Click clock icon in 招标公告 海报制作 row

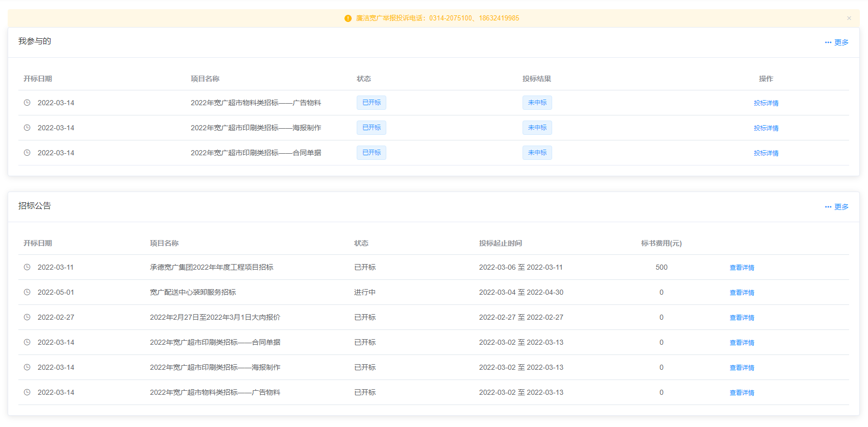point(27,367)
